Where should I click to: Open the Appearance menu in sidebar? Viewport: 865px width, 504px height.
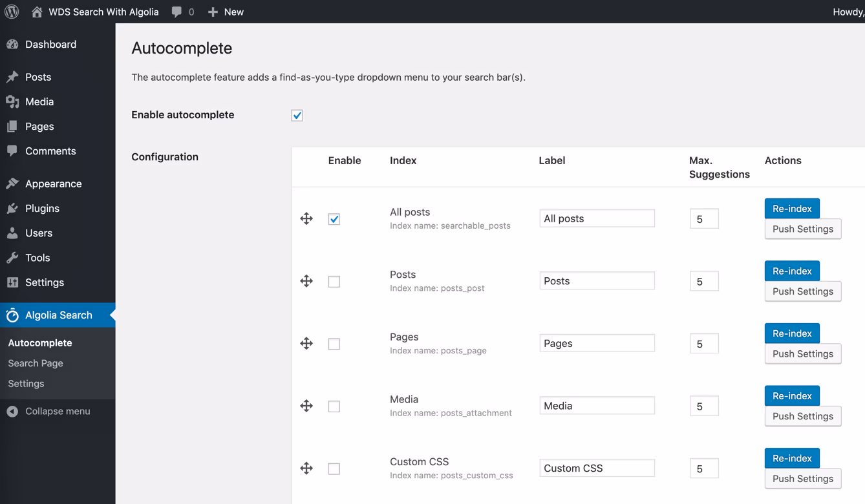pyautogui.click(x=53, y=184)
